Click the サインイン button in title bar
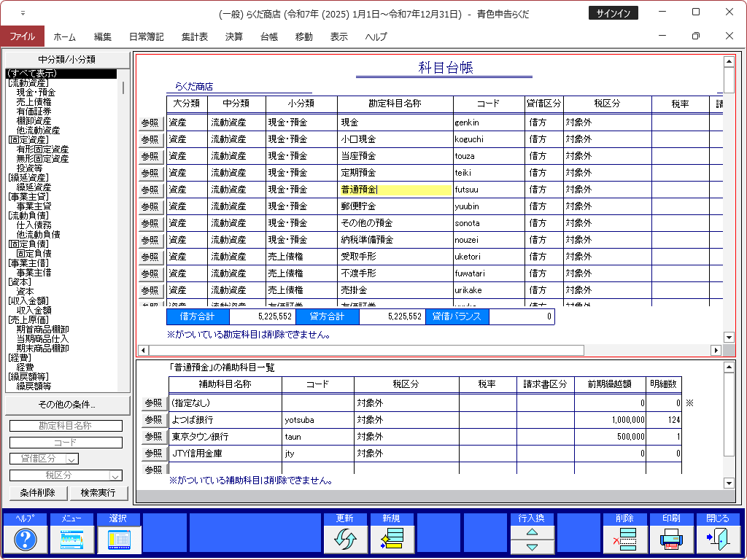Screen dimensions: 747x560 tap(614, 13)
